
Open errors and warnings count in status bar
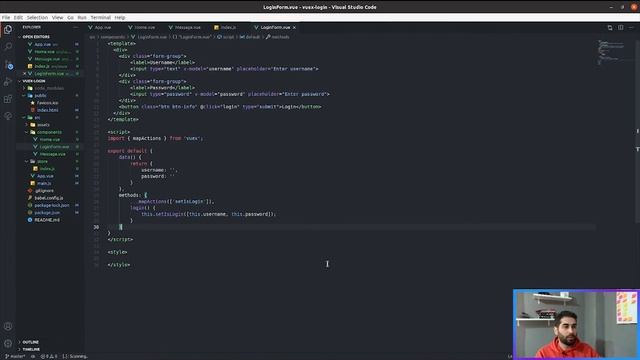(49, 356)
